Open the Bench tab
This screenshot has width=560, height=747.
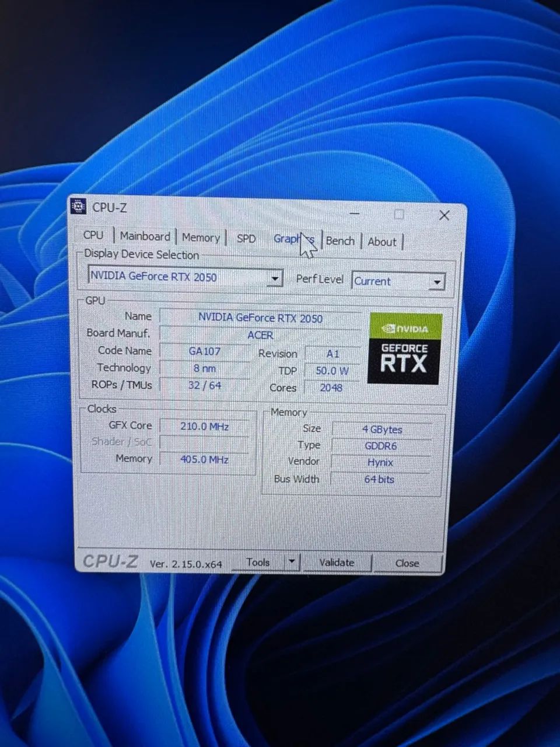(340, 240)
